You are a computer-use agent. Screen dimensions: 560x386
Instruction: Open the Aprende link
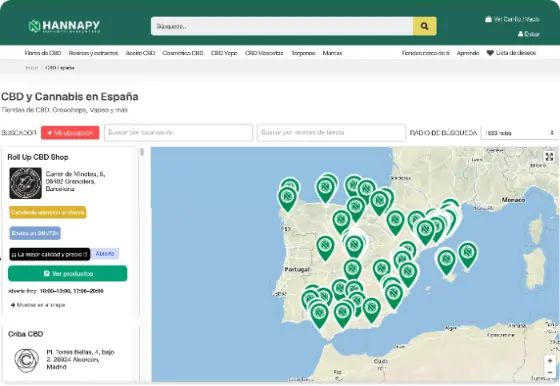tap(468, 53)
